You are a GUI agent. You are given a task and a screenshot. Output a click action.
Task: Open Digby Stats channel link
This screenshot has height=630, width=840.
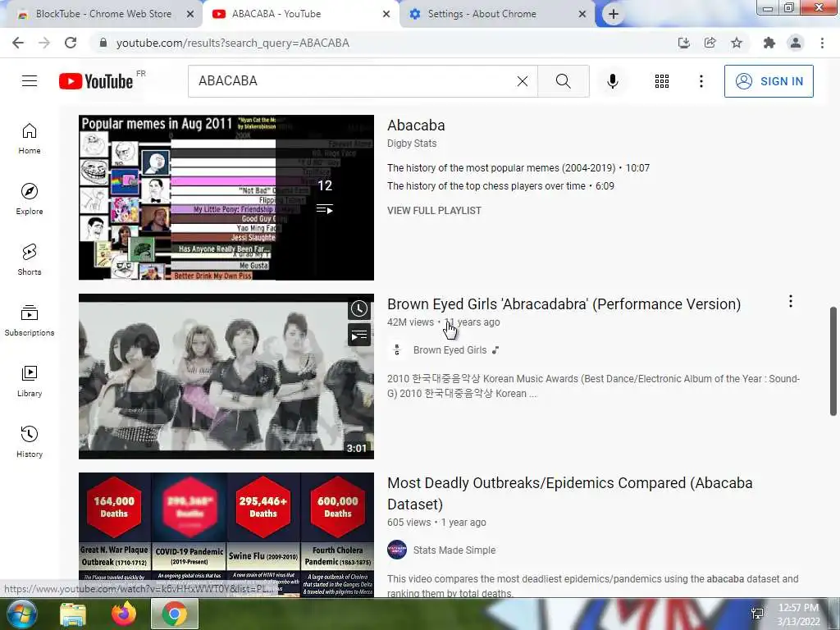[x=412, y=143]
